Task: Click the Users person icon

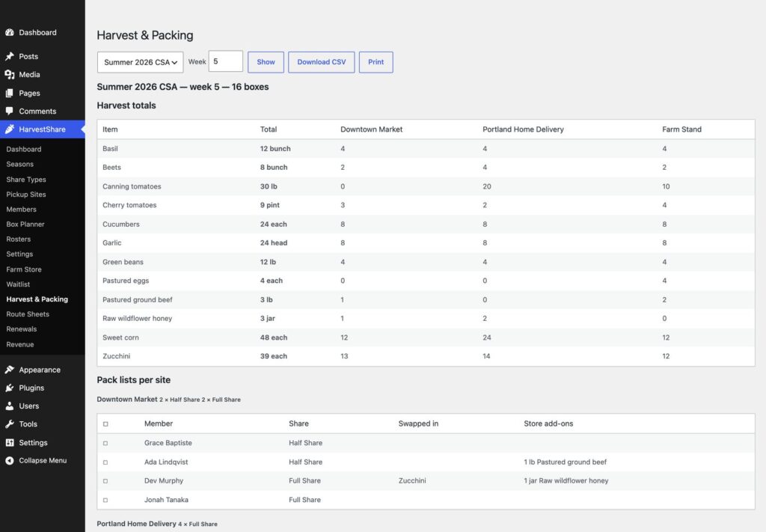Action: pyautogui.click(x=9, y=406)
